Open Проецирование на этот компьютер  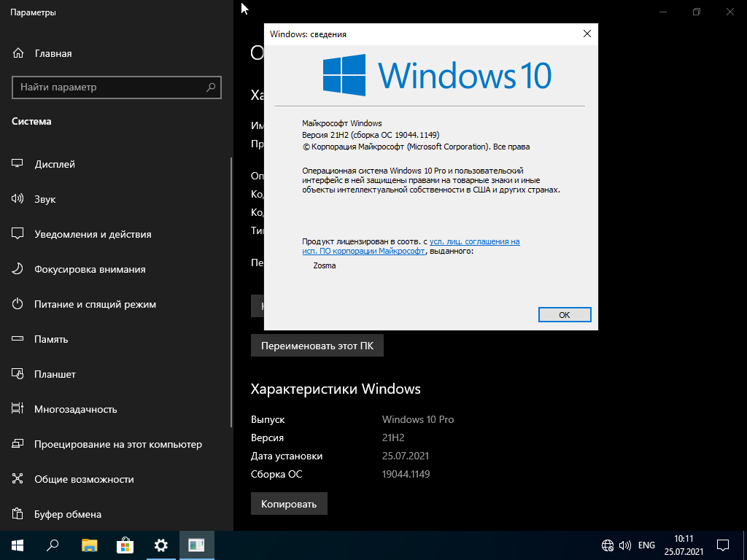point(117,444)
